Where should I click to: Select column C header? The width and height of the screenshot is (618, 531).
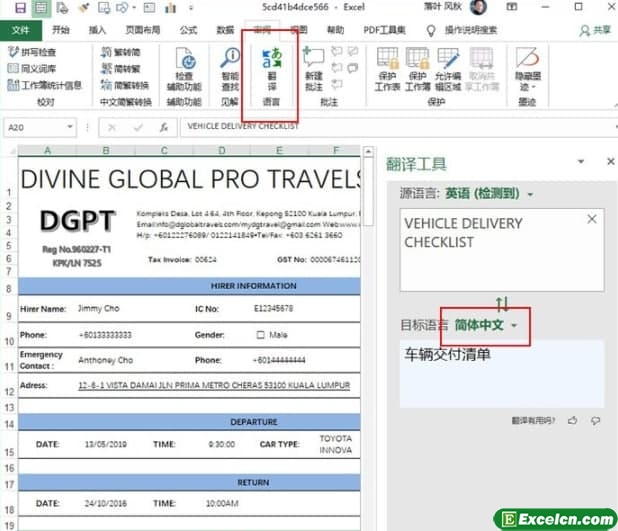(164, 150)
